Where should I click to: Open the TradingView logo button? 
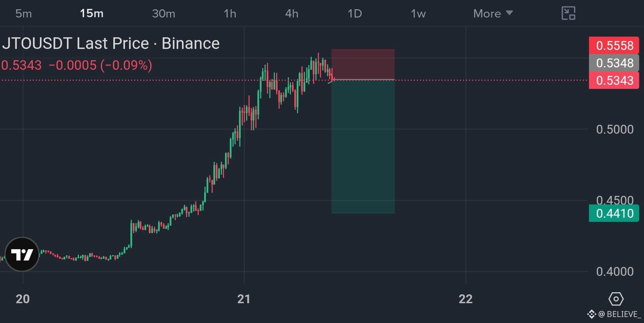point(22,254)
